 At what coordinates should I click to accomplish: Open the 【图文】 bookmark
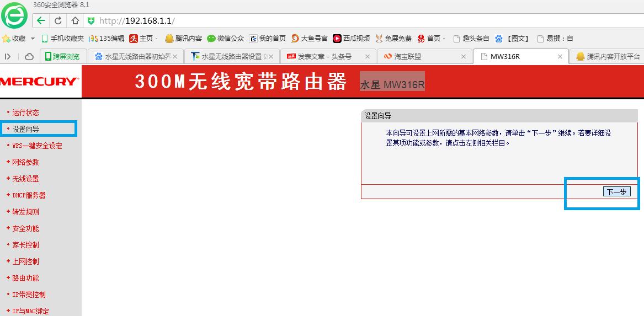pyautogui.click(x=513, y=39)
